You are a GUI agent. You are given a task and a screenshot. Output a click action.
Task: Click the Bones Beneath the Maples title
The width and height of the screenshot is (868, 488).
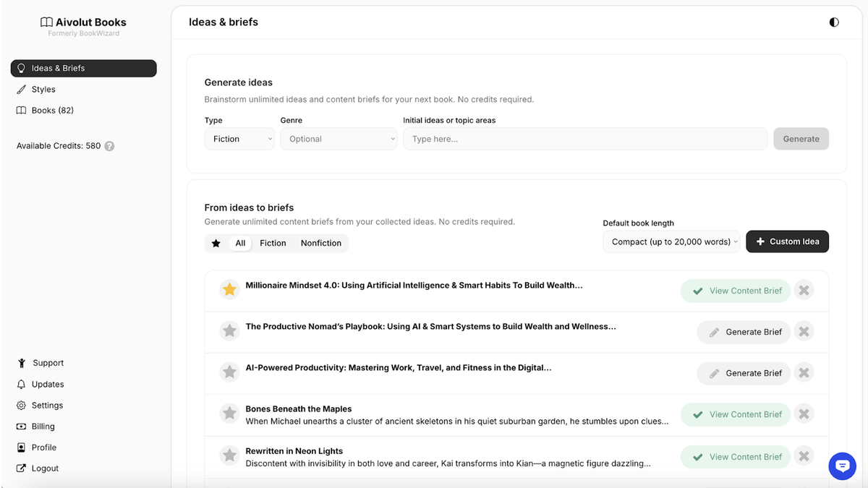299,409
